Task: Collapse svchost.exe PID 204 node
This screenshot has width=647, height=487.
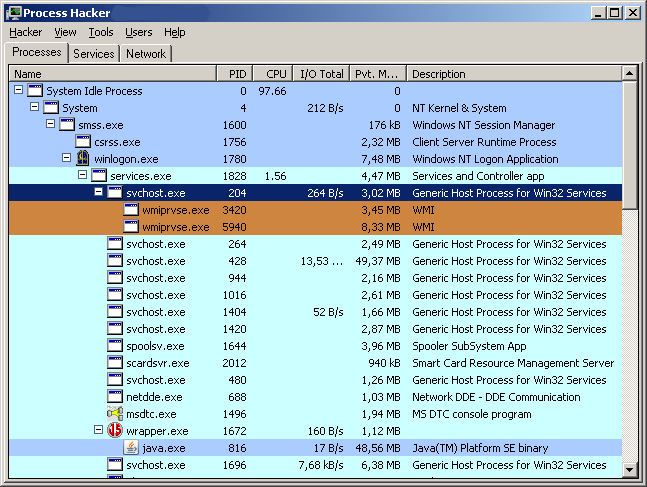Action: coord(98,191)
